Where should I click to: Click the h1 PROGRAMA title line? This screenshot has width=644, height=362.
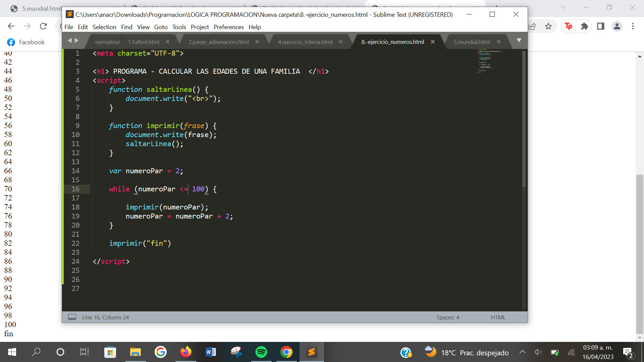[x=211, y=71]
